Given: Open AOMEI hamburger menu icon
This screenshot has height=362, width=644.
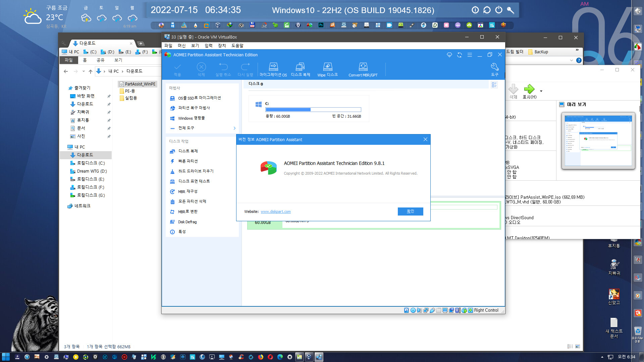Looking at the screenshot, I should point(470,55).
